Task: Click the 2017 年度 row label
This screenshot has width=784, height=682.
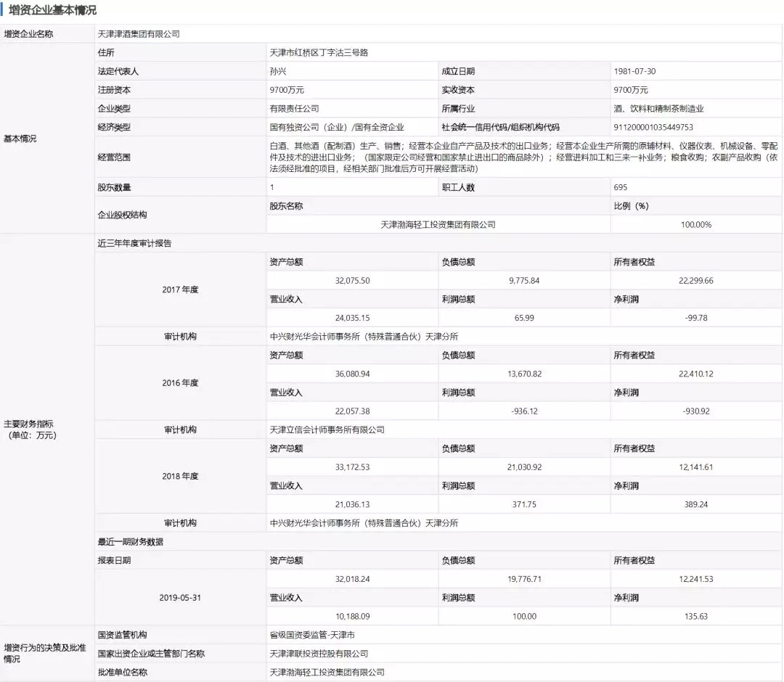Action: (180, 289)
